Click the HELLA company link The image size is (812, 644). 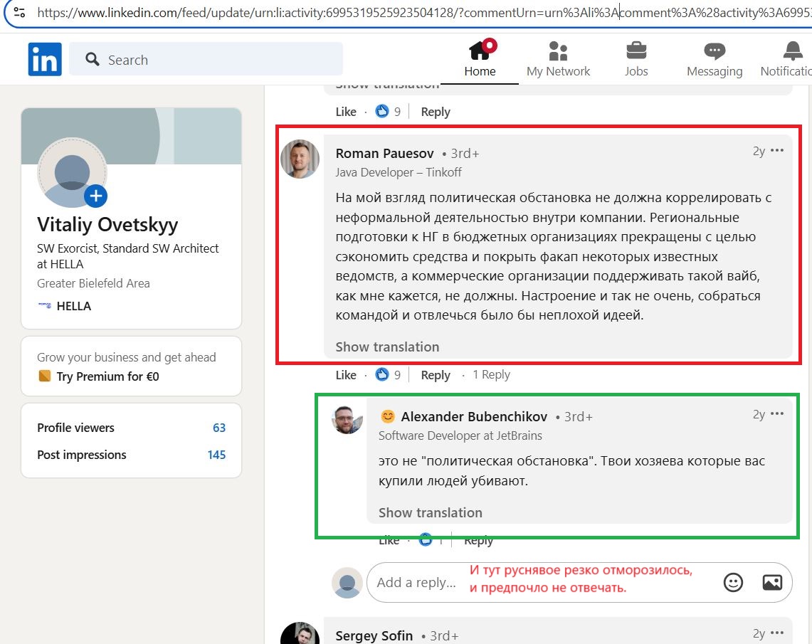pos(73,306)
